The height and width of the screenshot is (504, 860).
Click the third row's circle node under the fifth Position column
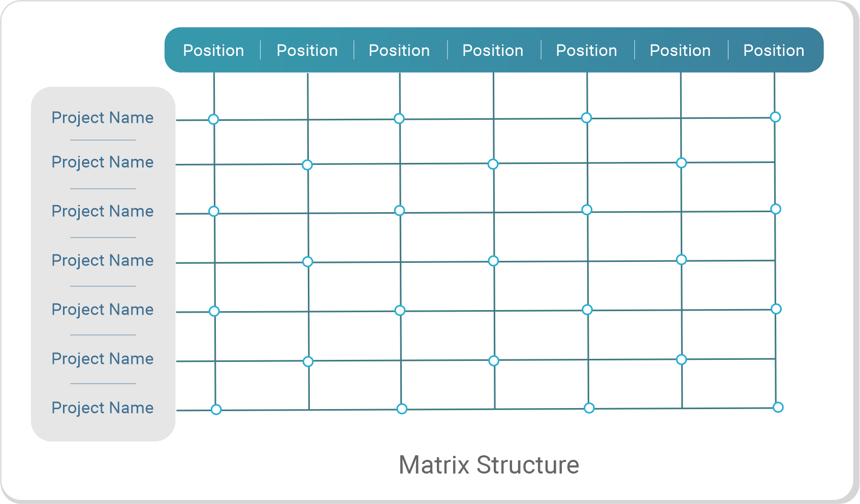pos(587,210)
